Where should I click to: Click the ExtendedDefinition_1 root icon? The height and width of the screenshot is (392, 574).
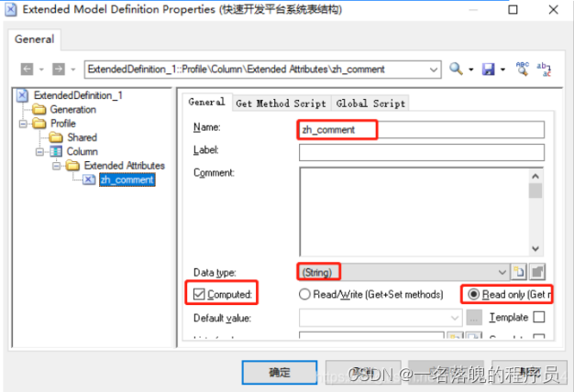(x=22, y=95)
